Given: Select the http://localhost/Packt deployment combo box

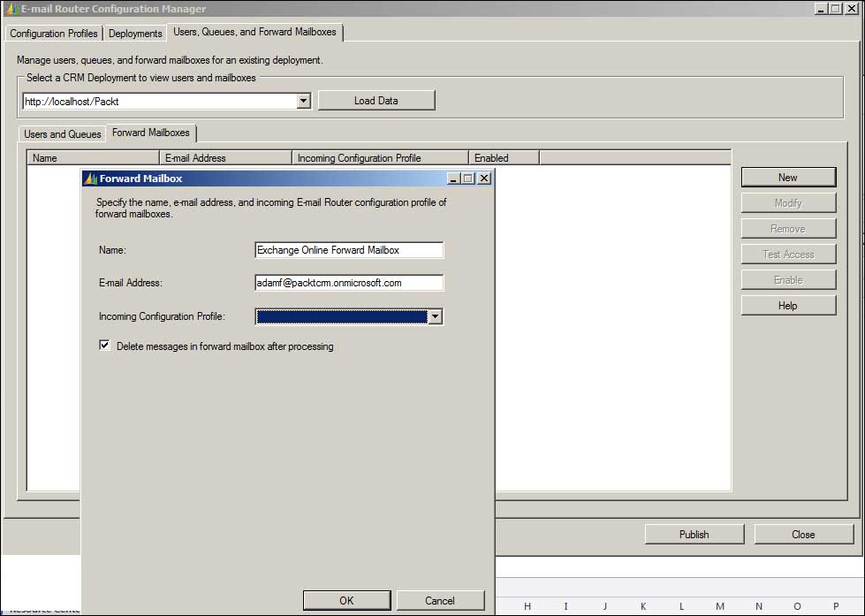Looking at the screenshot, I should pyautogui.click(x=167, y=101).
